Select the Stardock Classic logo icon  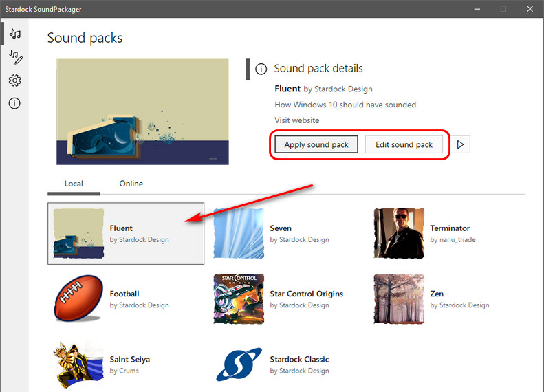(239, 364)
